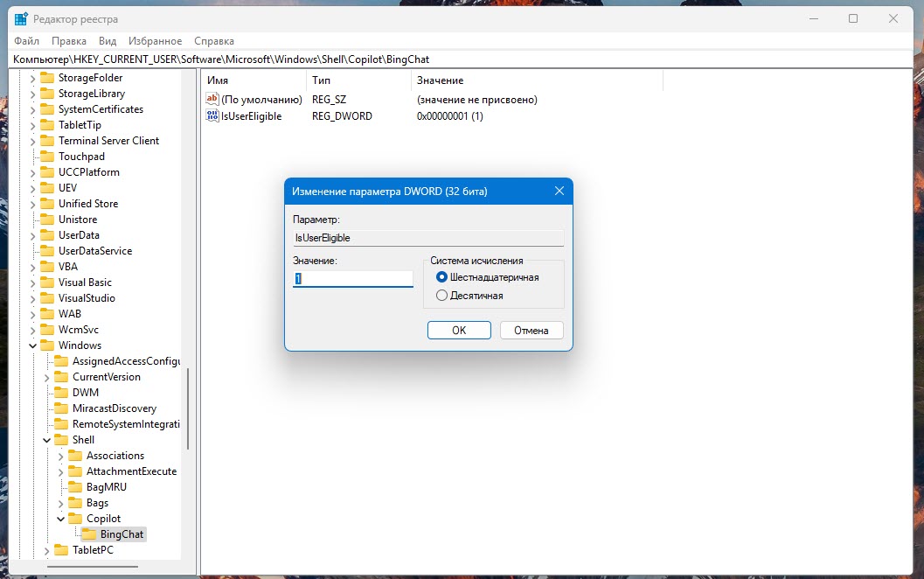Collapse the Shell key
This screenshot has width=924, height=579.
tap(46, 440)
